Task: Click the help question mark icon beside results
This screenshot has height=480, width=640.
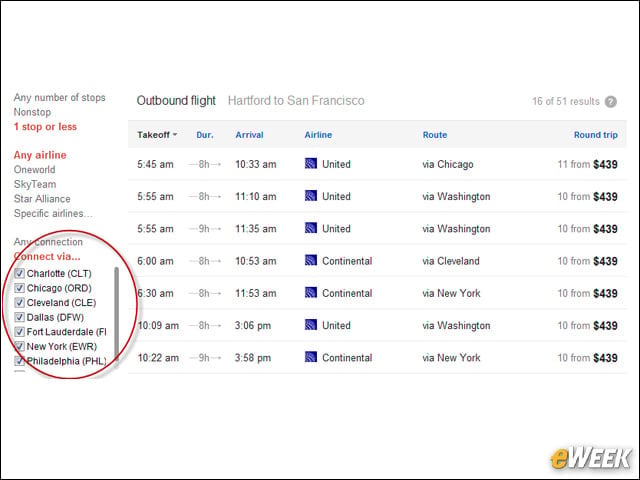Action: (611, 102)
